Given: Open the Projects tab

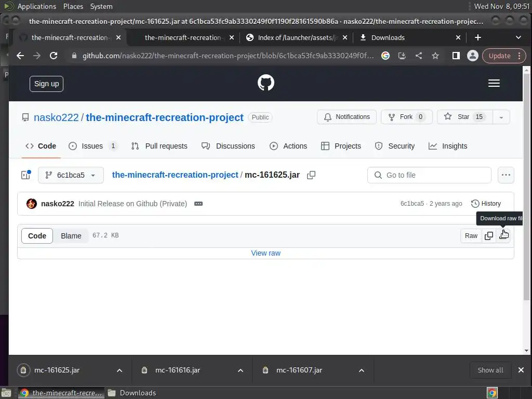Looking at the screenshot, I should (341, 146).
